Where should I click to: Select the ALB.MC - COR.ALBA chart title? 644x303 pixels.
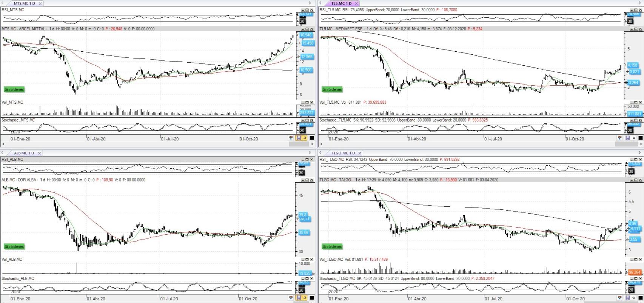click(x=19, y=180)
